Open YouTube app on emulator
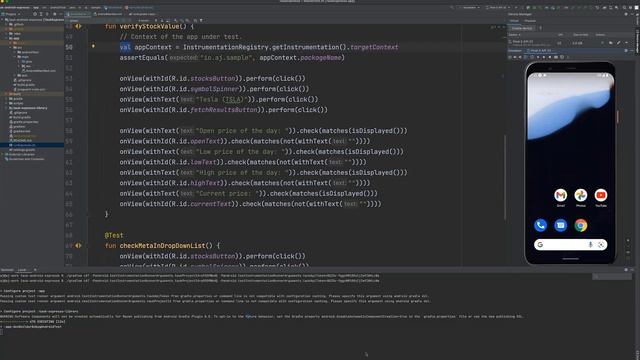Image resolution: width=640 pixels, height=360 pixels. point(600,195)
